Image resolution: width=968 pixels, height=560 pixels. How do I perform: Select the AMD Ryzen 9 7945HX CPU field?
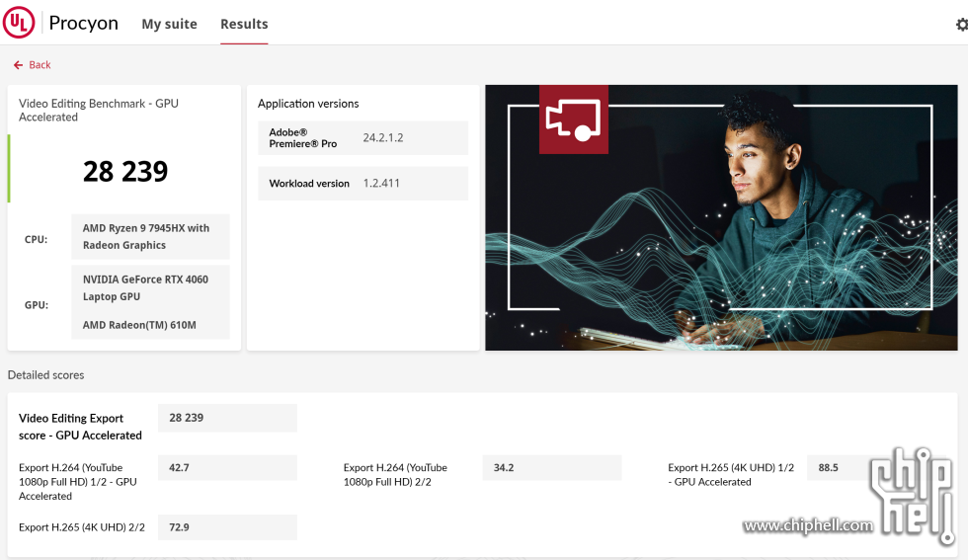tap(149, 237)
